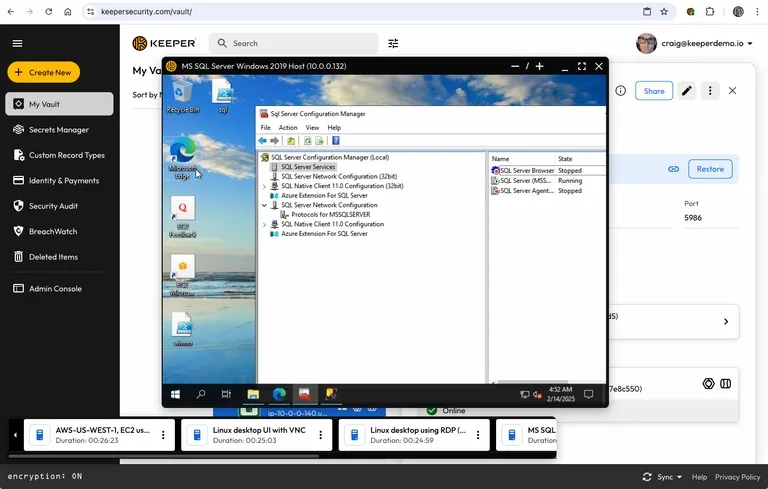This screenshot has height=489, width=768.
Task: Open the Action menu in Configuration Manager
Action: click(288, 128)
